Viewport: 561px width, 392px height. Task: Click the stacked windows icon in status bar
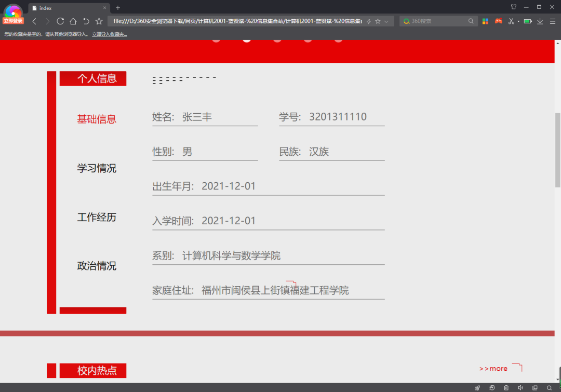tap(535, 388)
